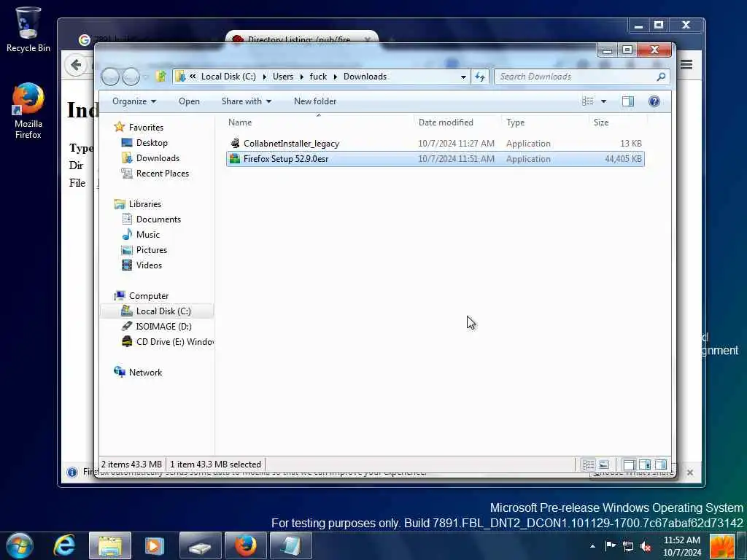This screenshot has height=560, width=747.
Task: Open Explorer Help question mark icon
Action: 654,101
